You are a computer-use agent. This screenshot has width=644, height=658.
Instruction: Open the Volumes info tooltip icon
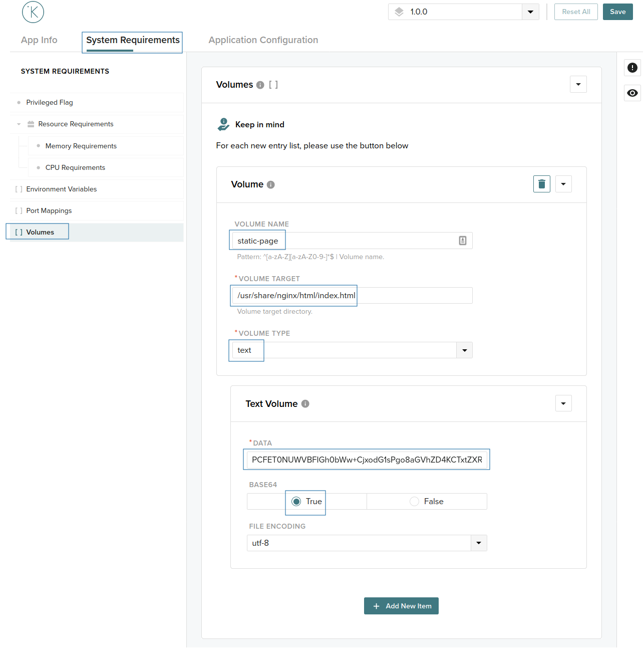[x=260, y=85]
